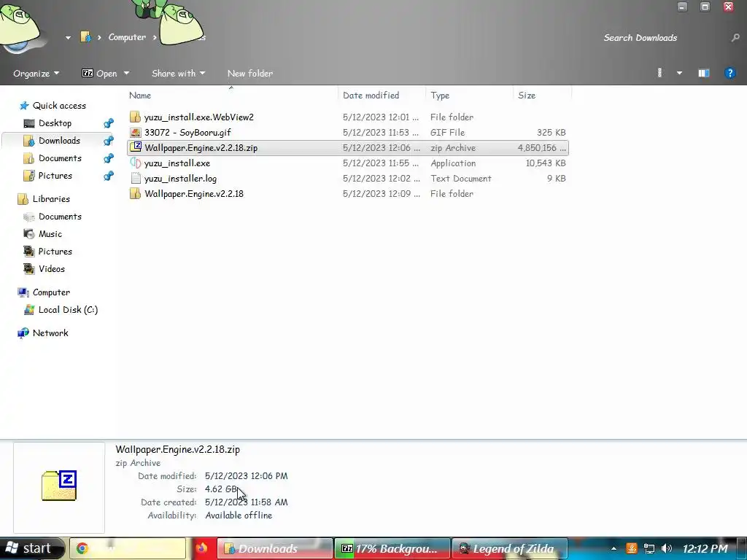
Task: Switch to Downloads taskbar window
Action: [275, 548]
